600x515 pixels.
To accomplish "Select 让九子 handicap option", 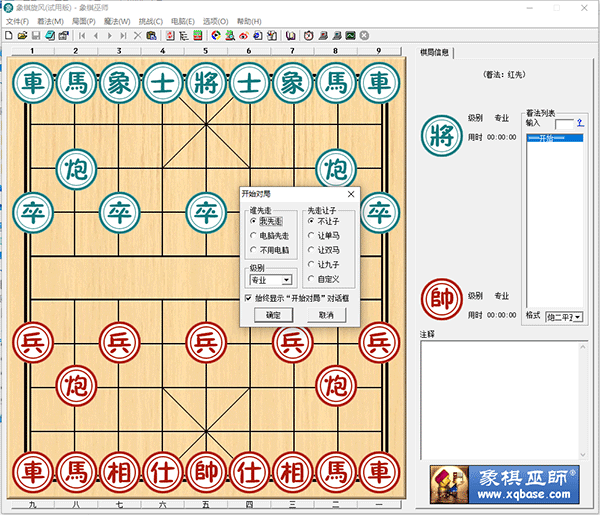I will tap(324, 265).
